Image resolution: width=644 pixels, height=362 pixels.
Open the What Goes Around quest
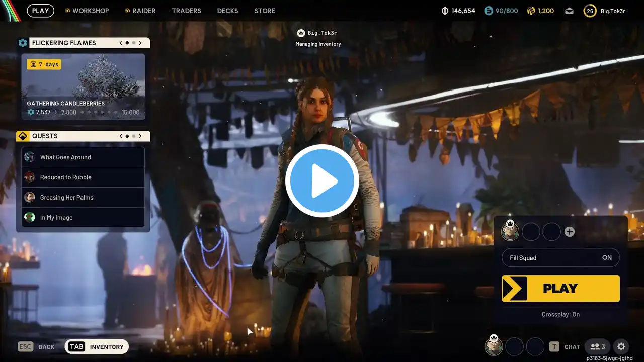pos(83,157)
